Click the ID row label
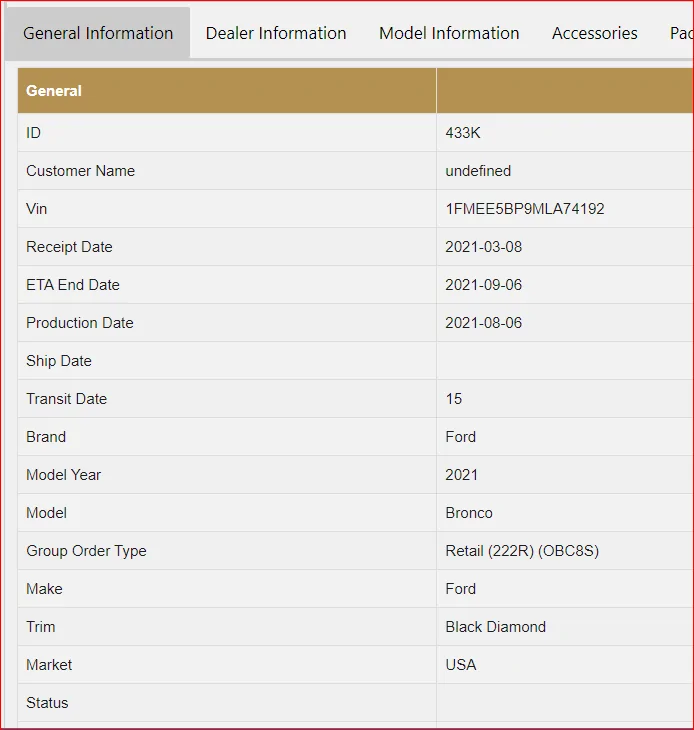 pos(34,133)
